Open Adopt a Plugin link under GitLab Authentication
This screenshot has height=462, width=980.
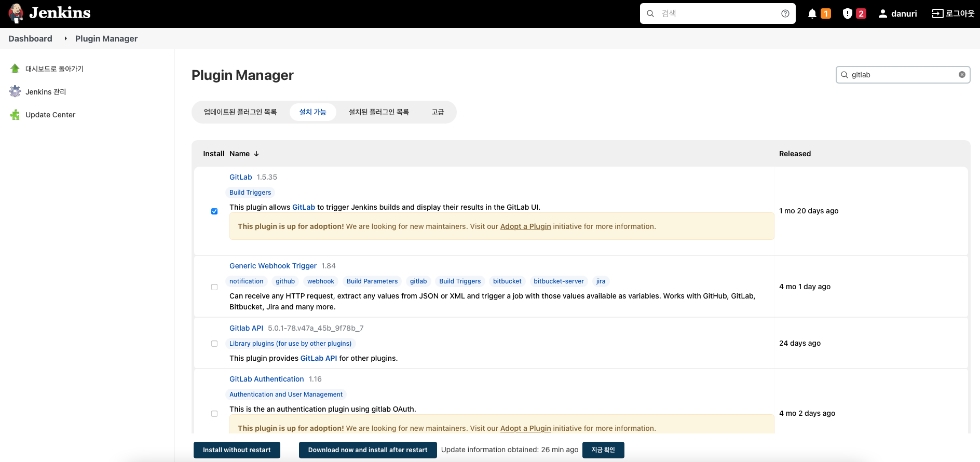point(525,428)
